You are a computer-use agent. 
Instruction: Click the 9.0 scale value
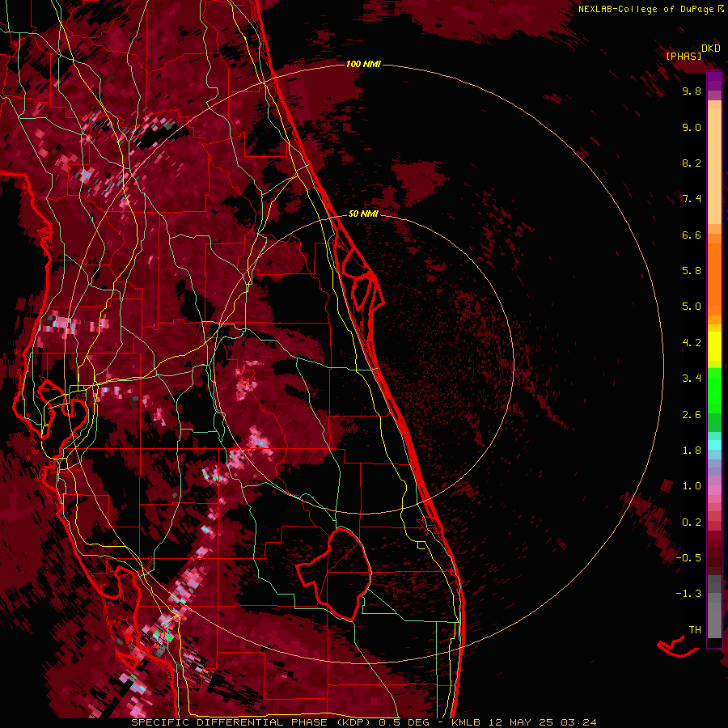point(692,128)
